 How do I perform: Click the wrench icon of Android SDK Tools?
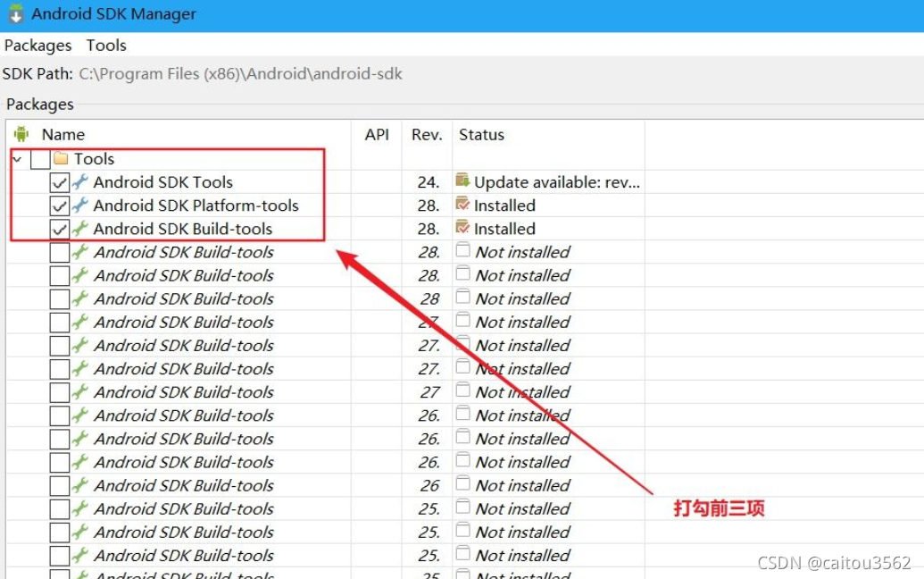pyautogui.click(x=80, y=181)
